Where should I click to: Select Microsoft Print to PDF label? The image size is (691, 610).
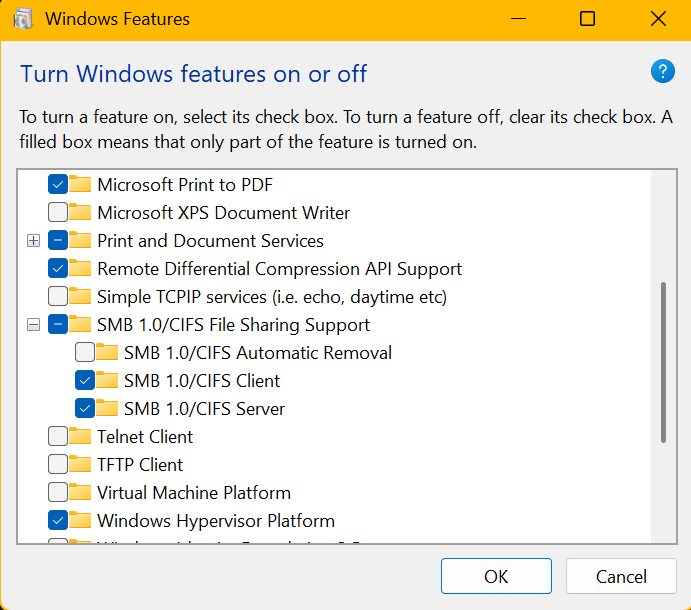185,185
